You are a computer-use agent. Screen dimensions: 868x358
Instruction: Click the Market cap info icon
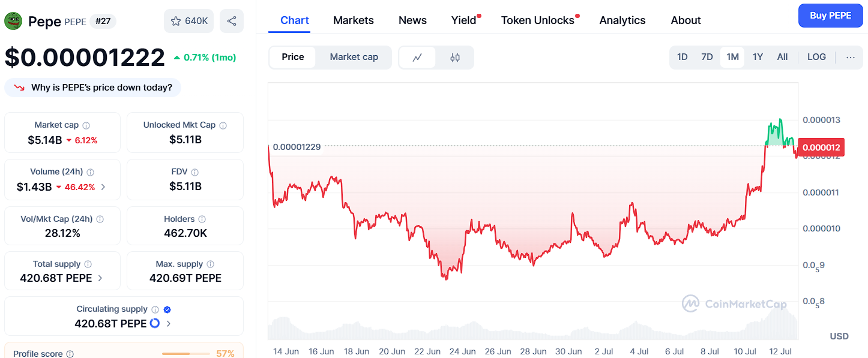86,125
